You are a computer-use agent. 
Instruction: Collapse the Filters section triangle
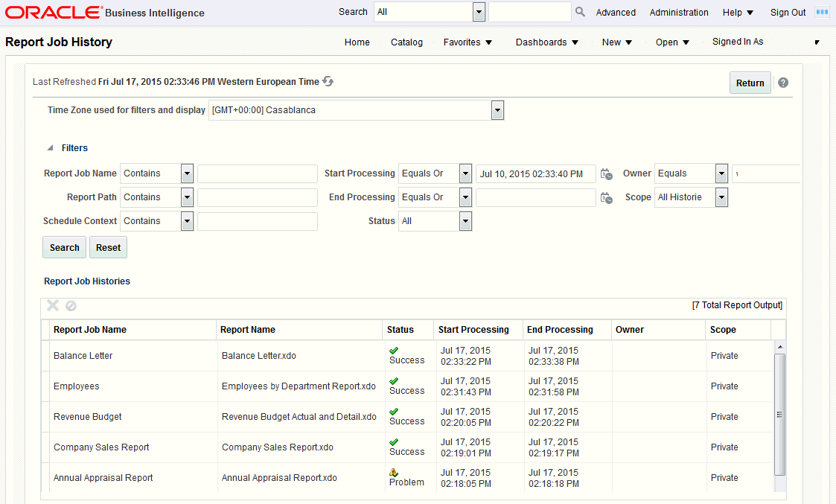50,147
